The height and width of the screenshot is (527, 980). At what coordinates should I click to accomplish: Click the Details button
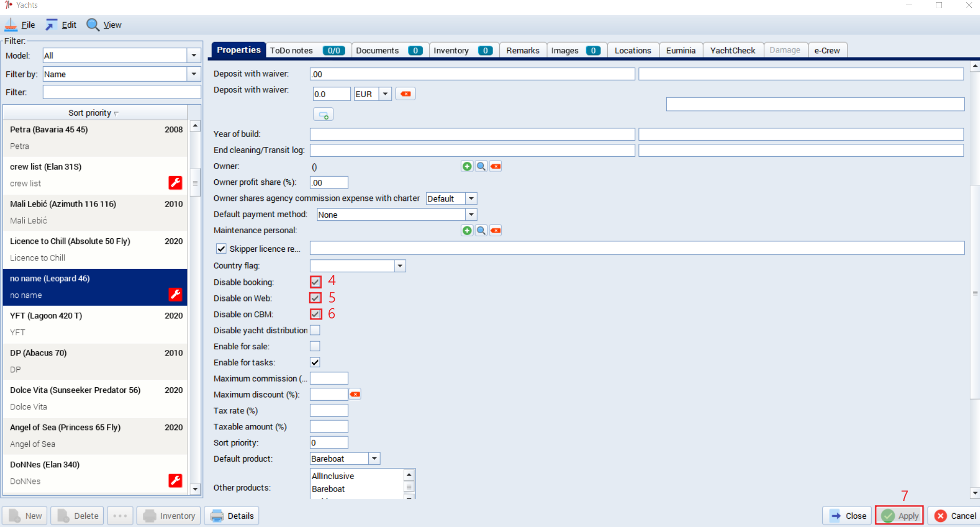tap(232, 516)
